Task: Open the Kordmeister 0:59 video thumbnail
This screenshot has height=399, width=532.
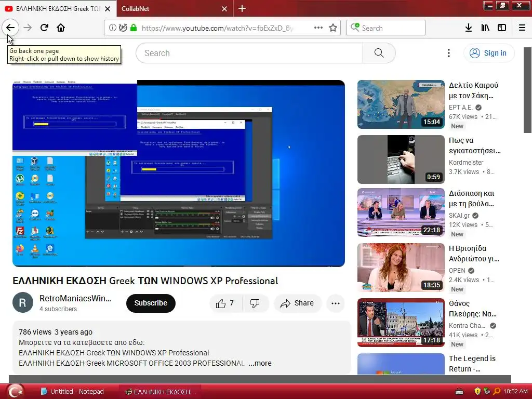Action: click(401, 159)
